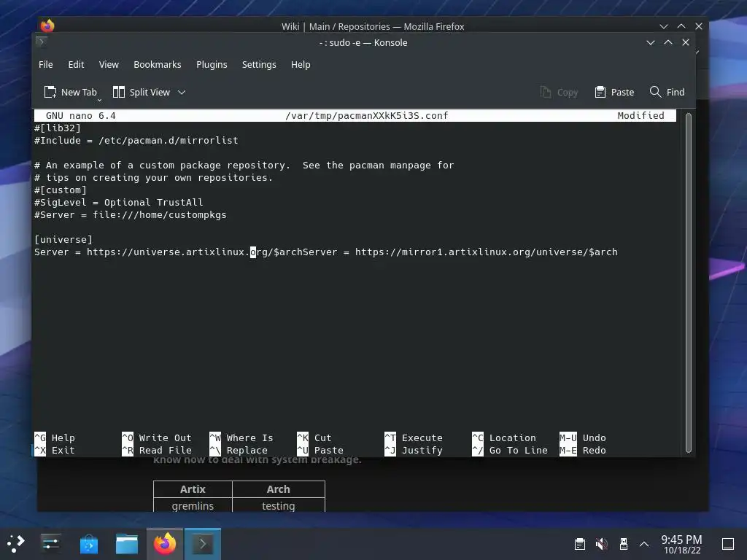Click the Copy toolbar button

pyautogui.click(x=559, y=92)
